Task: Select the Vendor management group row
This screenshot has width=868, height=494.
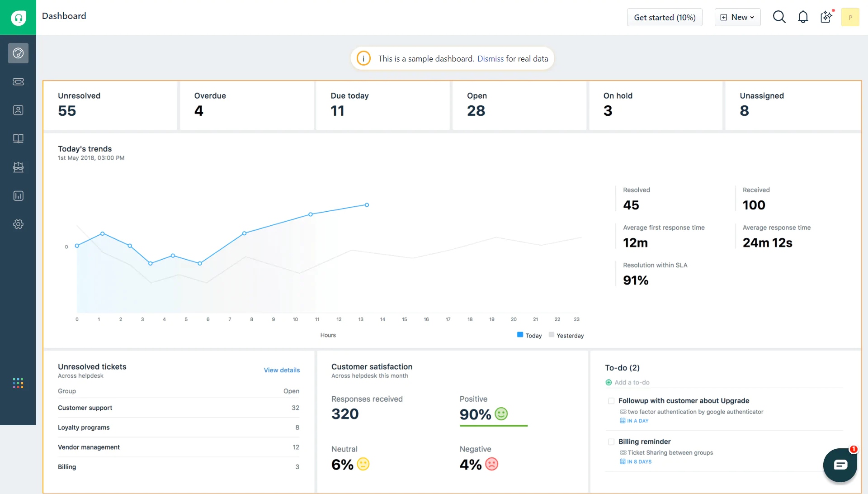Action: point(179,447)
